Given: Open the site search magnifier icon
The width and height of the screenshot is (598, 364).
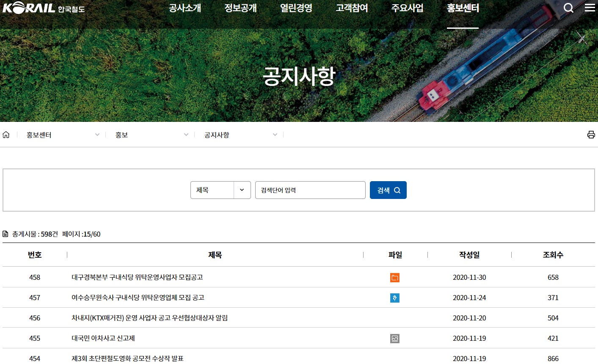Looking at the screenshot, I should coord(568,8).
